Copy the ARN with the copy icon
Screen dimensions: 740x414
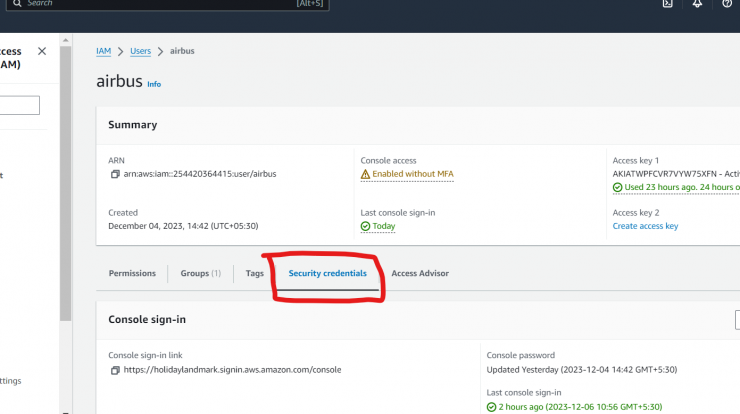pos(115,174)
